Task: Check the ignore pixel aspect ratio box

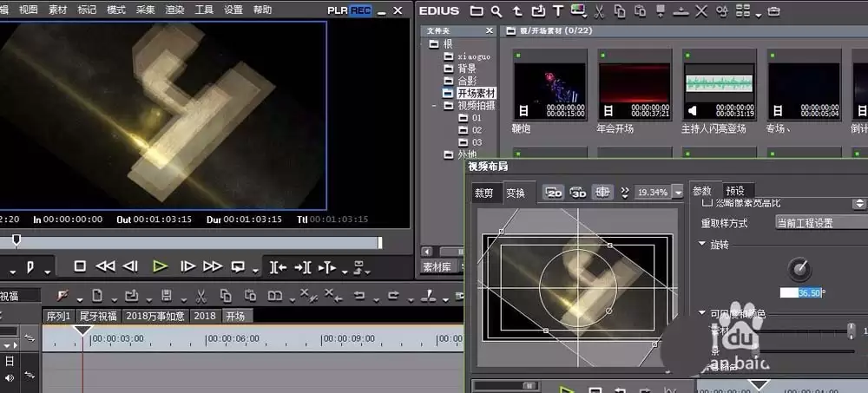Action: pos(707,203)
